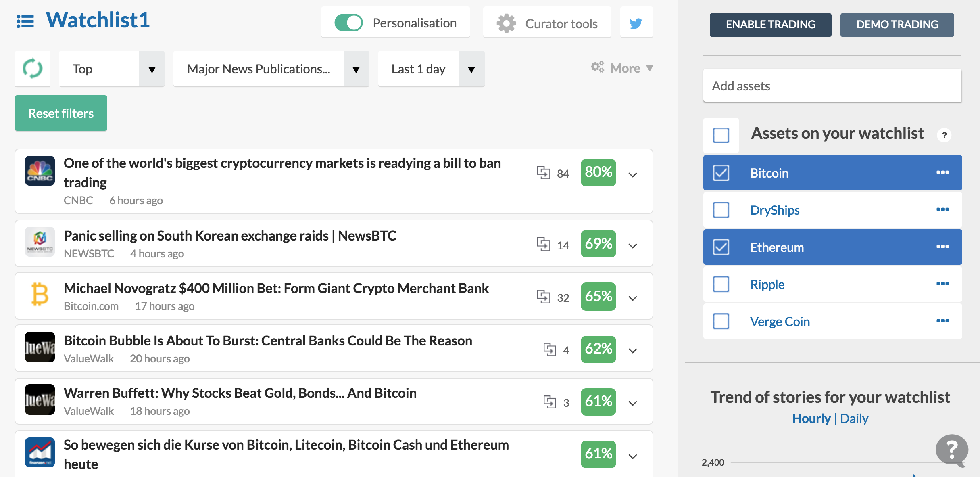Click the help question bubble icon

point(952,450)
